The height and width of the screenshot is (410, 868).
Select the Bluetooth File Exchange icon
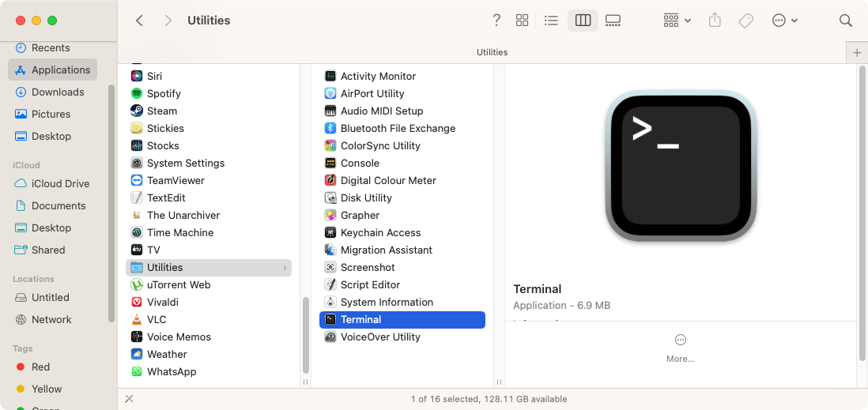click(x=330, y=128)
